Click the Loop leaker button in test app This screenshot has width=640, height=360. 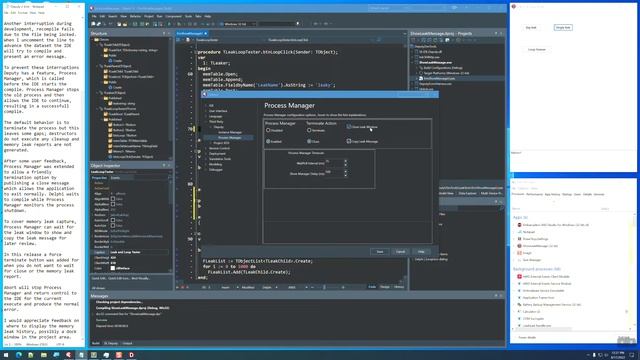(537, 49)
